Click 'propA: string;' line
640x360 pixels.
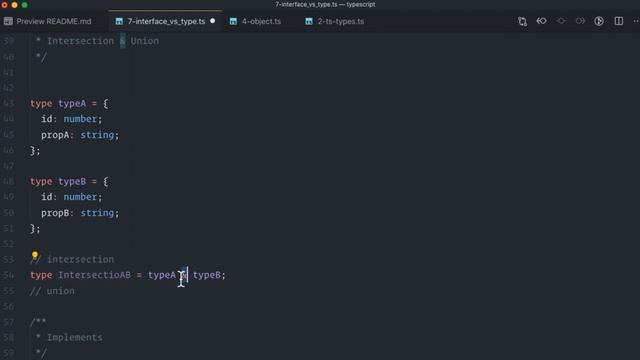click(x=80, y=135)
